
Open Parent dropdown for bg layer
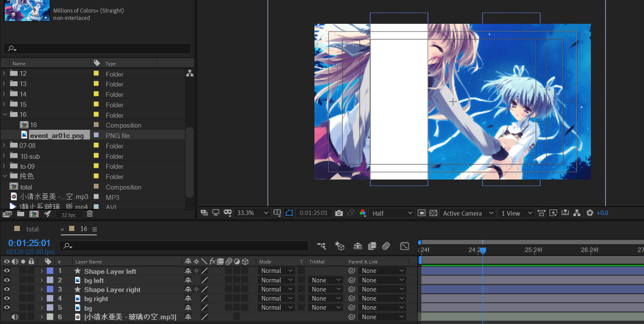(x=382, y=308)
